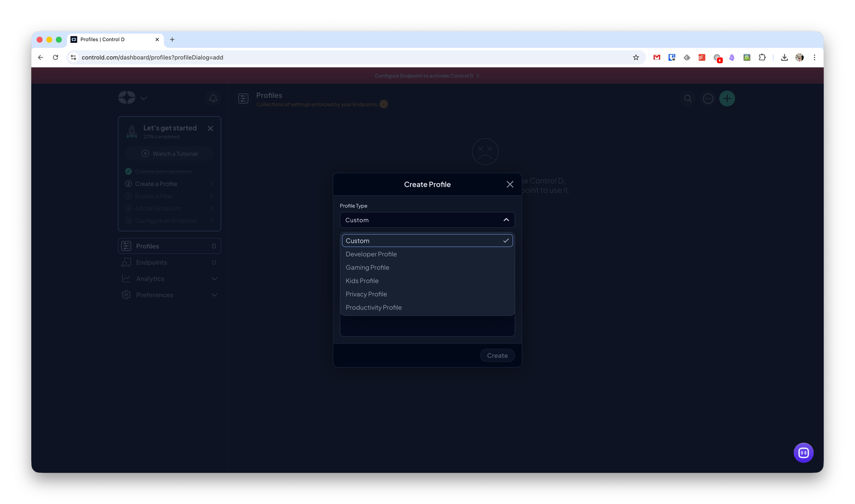Click Watch a Tutorial button
This screenshot has height=504, width=855.
pos(170,154)
